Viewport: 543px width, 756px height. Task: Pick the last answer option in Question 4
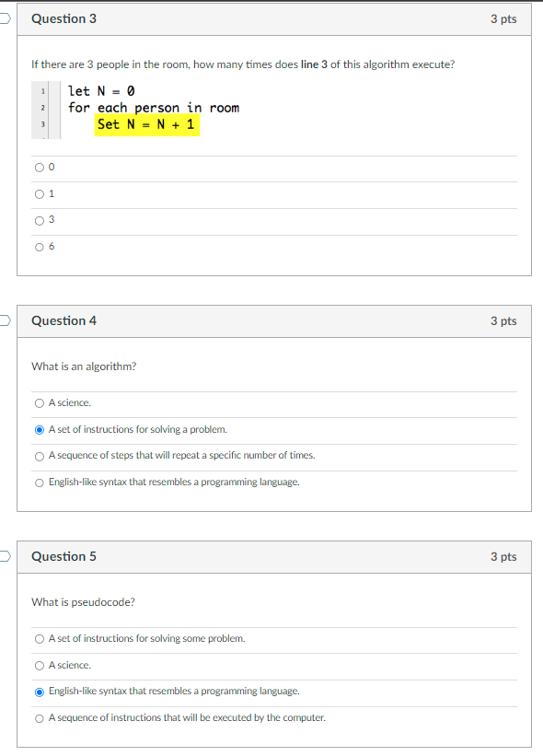tap(40, 482)
